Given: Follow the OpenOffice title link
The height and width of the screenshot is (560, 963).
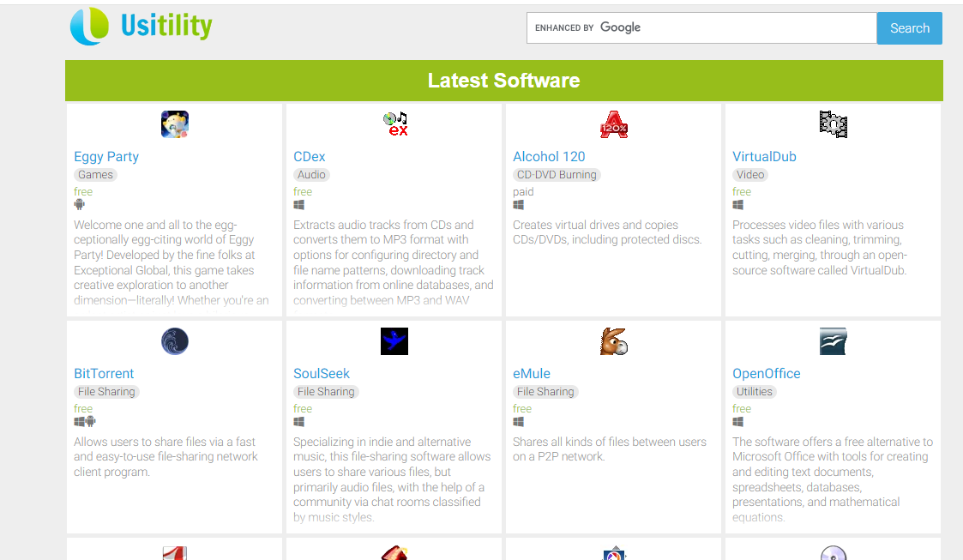Looking at the screenshot, I should point(766,374).
